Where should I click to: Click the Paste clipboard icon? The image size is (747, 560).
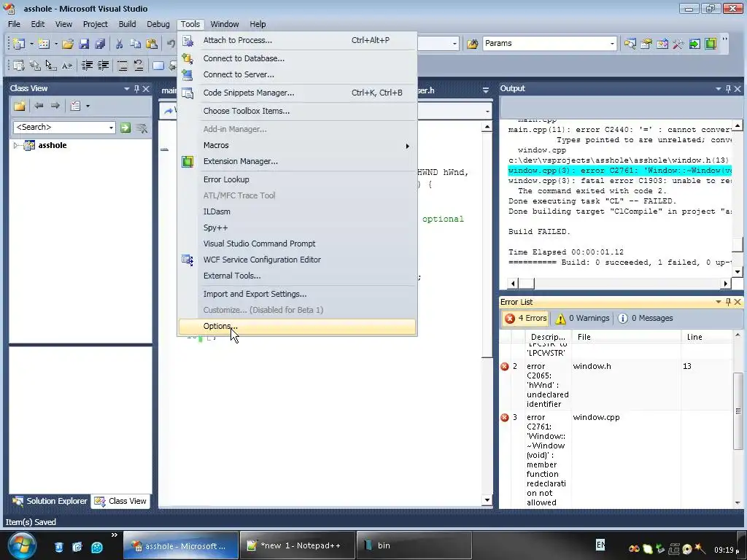(x=152, y=44)
